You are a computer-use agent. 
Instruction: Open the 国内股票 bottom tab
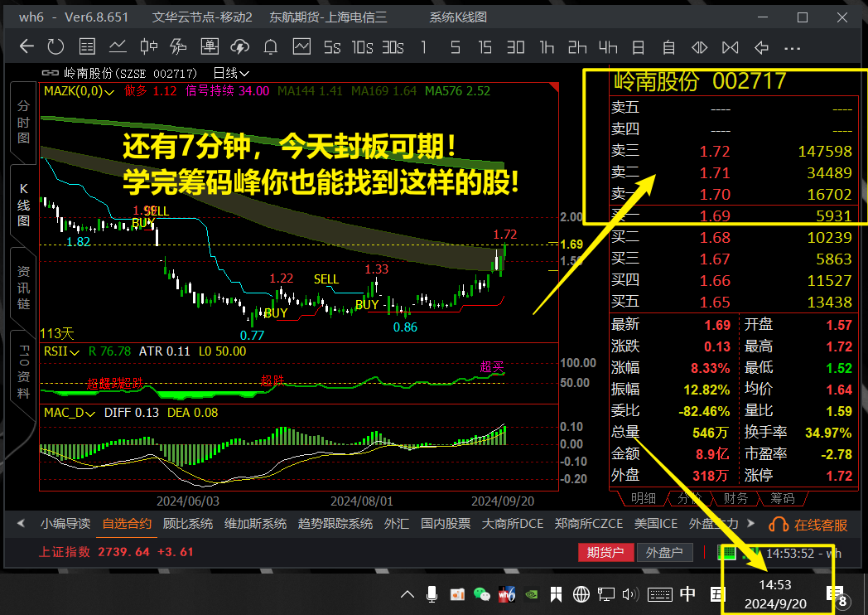pyautogui.click(x=445, y=524)
